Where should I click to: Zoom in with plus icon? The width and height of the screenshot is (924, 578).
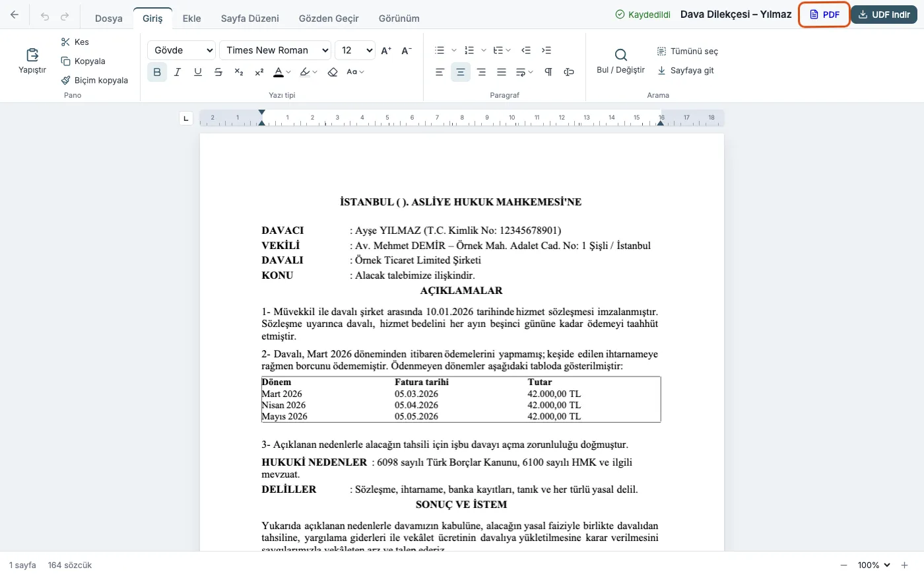coord(905,565)
